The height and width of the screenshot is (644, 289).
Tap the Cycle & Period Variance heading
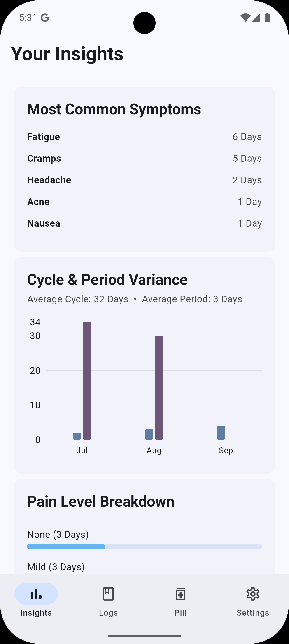[x=107, y=280]
